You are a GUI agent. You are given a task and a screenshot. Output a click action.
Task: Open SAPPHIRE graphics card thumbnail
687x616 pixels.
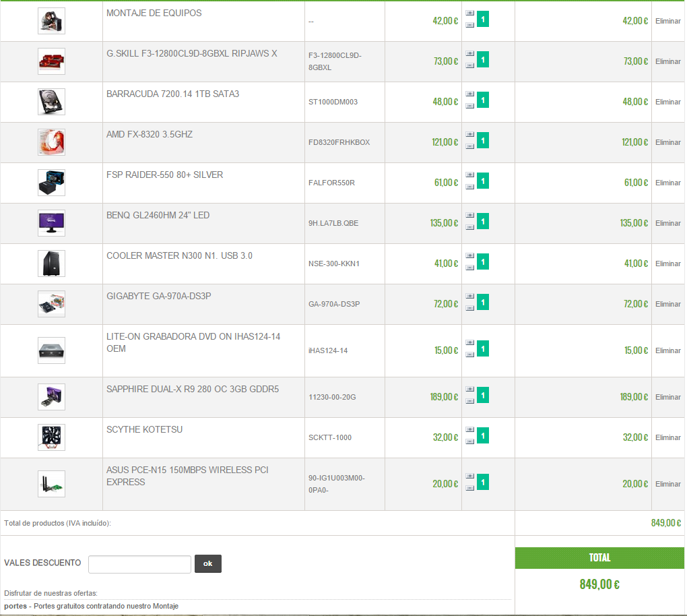tap(51, 396)
